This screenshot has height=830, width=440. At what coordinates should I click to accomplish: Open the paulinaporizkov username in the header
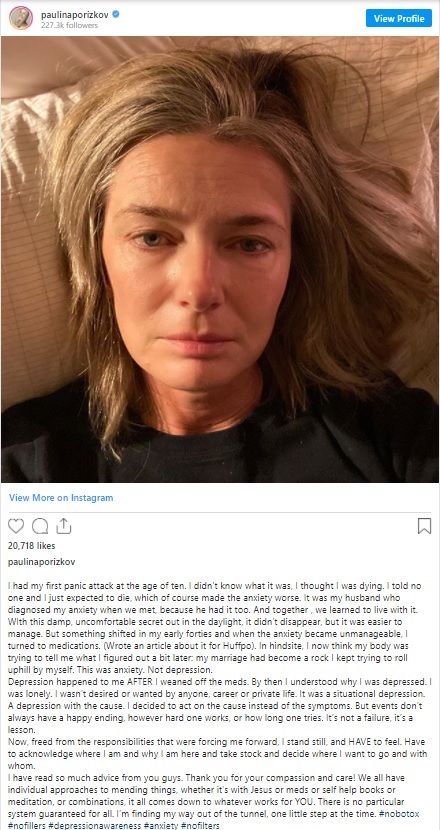[x=75, y=14]
